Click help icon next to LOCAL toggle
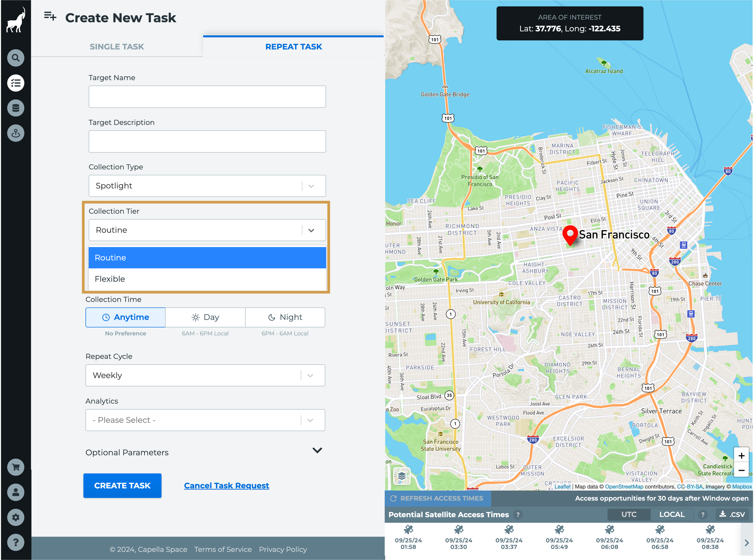This screenshot has width=754, height=560. tap(703, 515)
